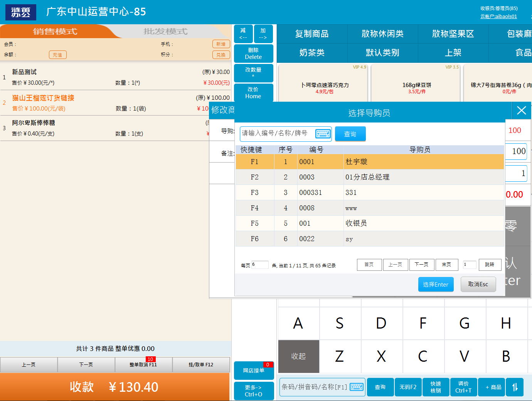Click the page number jump input field
532x401 pixels.
coord(469,265)
